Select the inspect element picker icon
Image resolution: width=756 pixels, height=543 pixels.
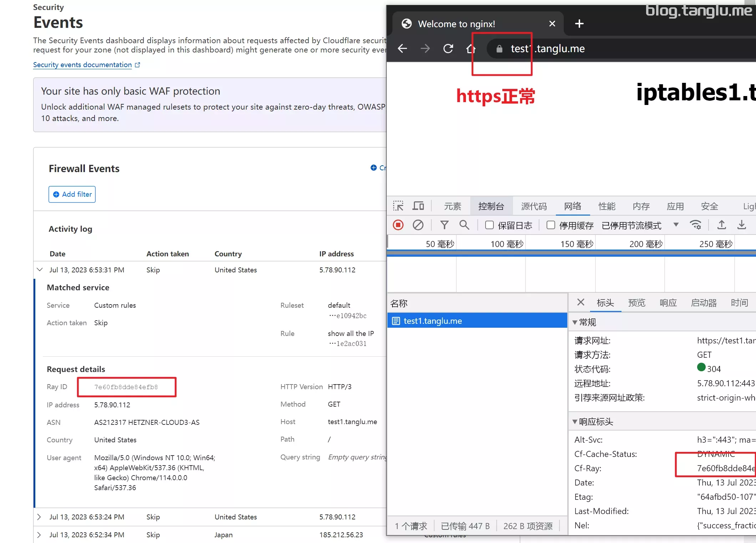pos(398,206)
